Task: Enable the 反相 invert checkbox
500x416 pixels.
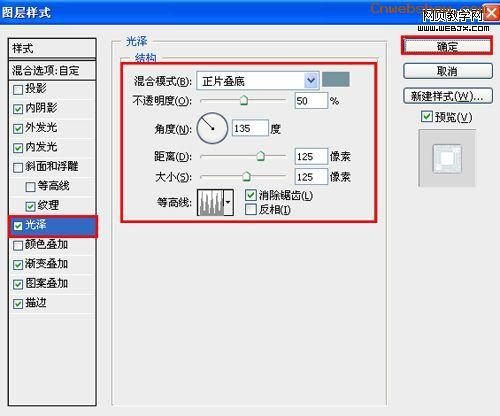Action: click(x=250, y=209)
